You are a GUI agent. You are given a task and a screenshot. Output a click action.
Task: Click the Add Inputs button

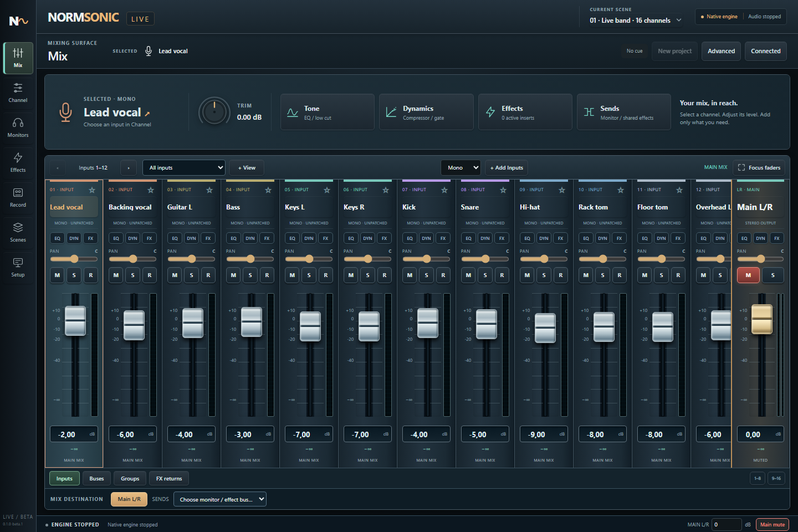507,168
